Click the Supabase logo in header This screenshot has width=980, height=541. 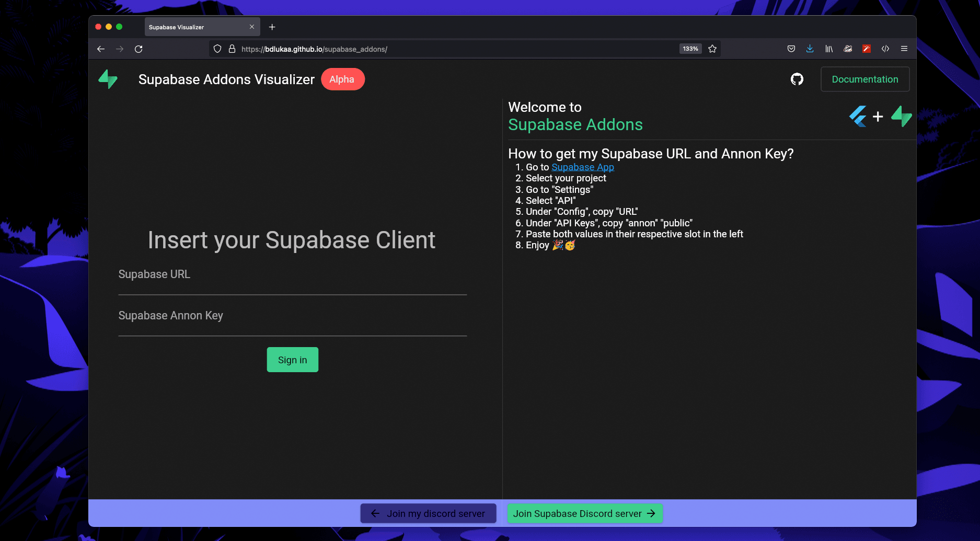pos(108,79)
